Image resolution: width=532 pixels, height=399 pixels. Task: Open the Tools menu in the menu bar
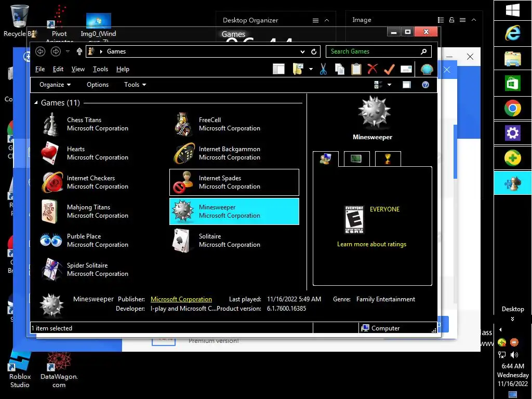pos(100,69)
